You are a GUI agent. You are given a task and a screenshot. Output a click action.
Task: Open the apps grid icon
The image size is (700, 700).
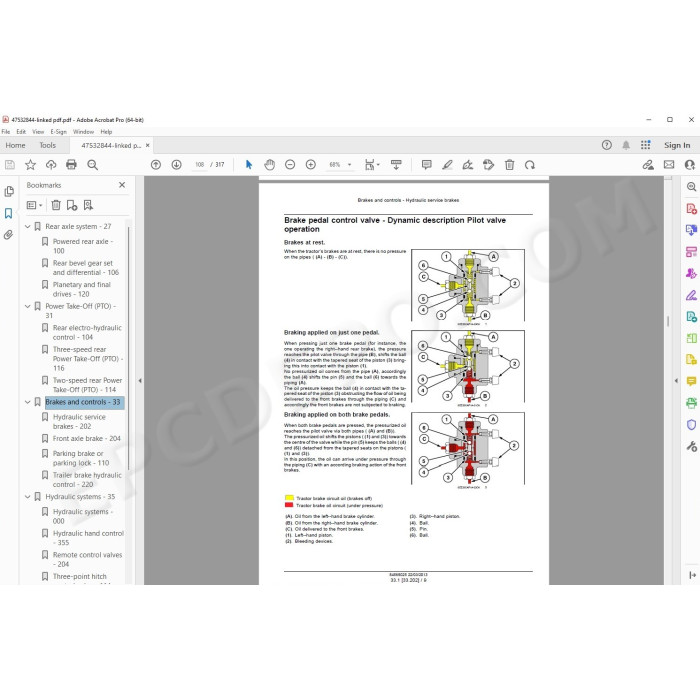(x=646, y=145)
